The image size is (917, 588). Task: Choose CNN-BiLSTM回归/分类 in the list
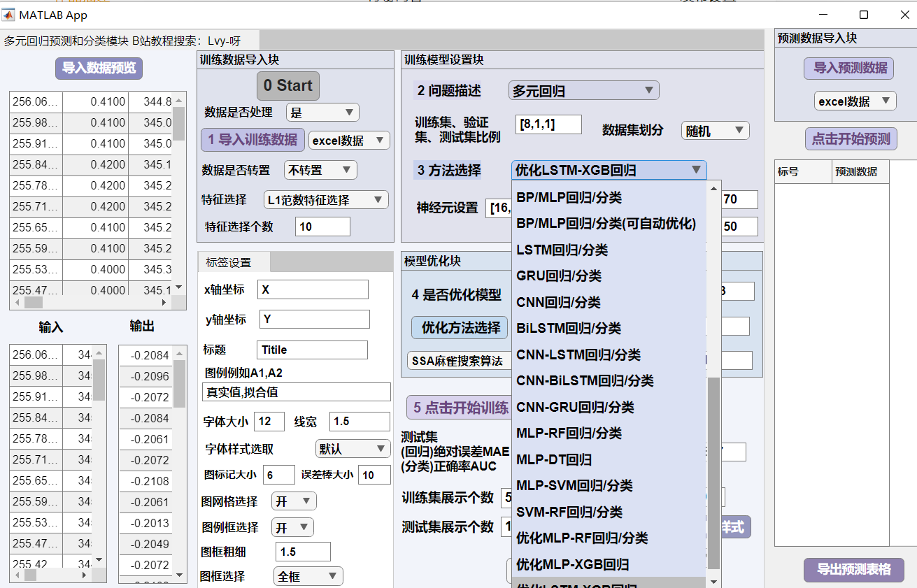585,381
